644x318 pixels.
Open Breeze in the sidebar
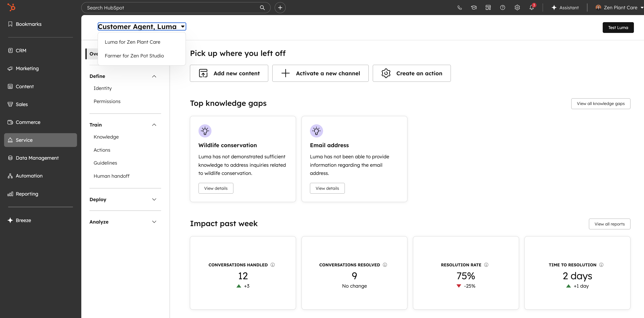tap(40, 220)
